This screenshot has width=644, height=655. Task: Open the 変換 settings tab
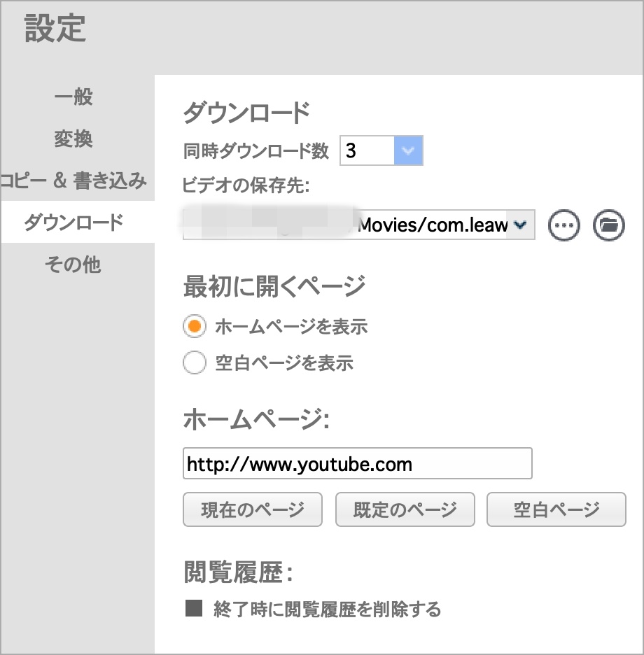pyautogui.click(x=73, y=139)
